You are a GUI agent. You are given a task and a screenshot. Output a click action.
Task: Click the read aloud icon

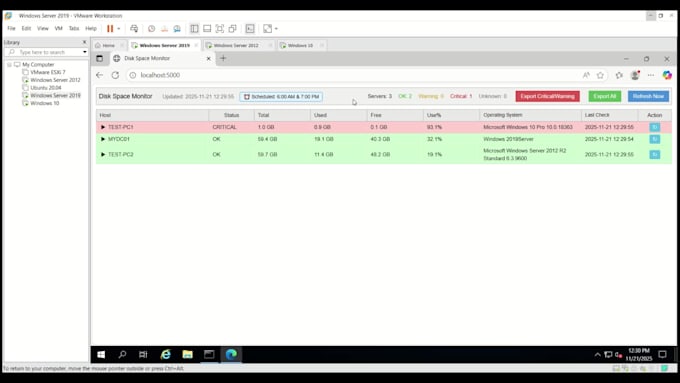586,75
